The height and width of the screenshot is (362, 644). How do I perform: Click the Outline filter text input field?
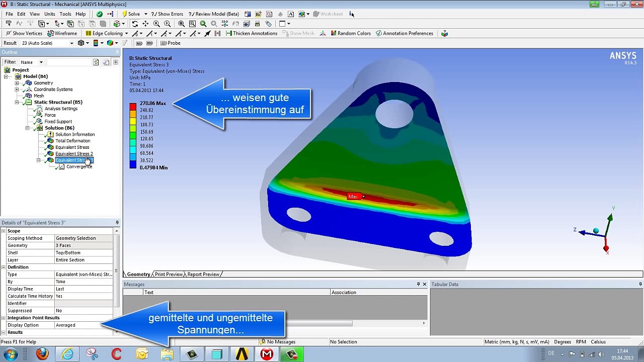[x=69, y=62]
